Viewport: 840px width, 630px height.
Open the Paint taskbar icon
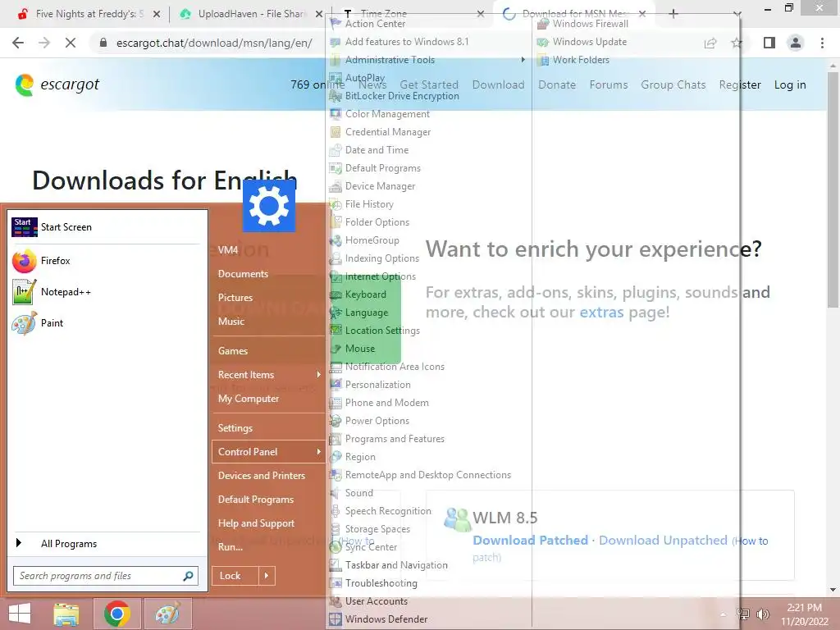click(167, 614)
